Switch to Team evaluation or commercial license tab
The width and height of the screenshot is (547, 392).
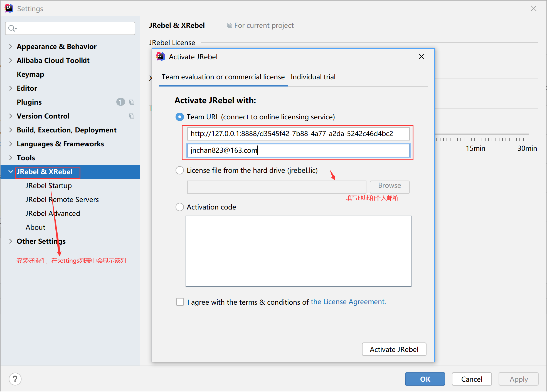click(223, 77)
